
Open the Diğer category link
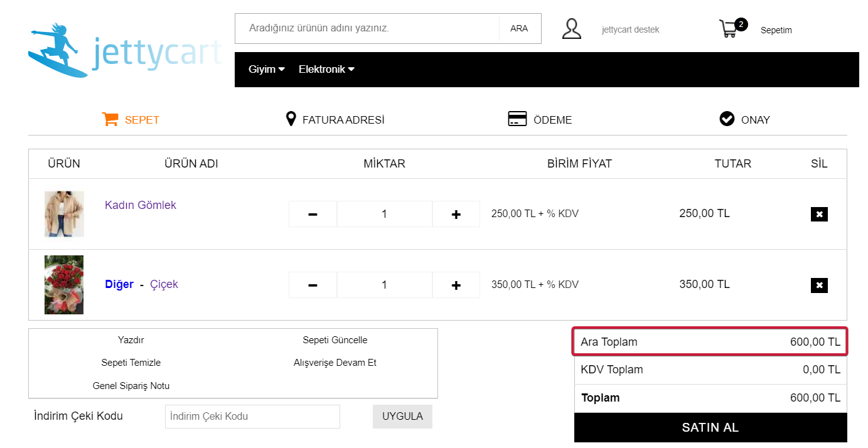pyautogui.click(x=119, y=284)
